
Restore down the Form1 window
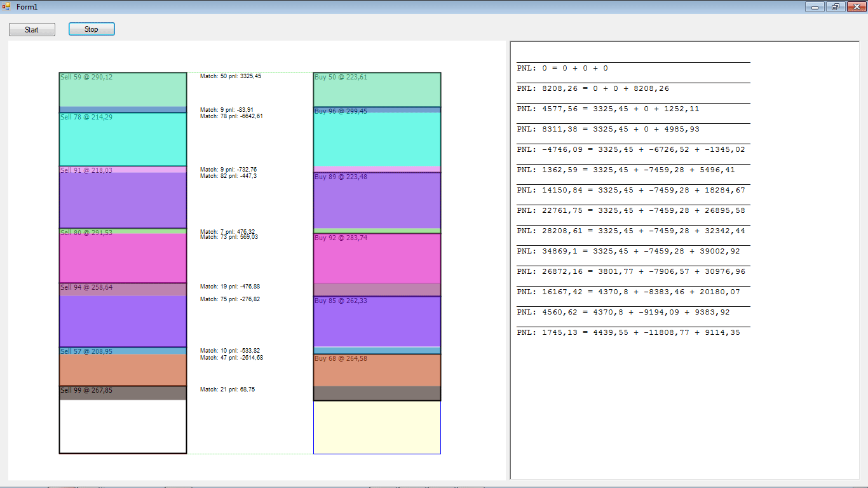coord(834,7)
